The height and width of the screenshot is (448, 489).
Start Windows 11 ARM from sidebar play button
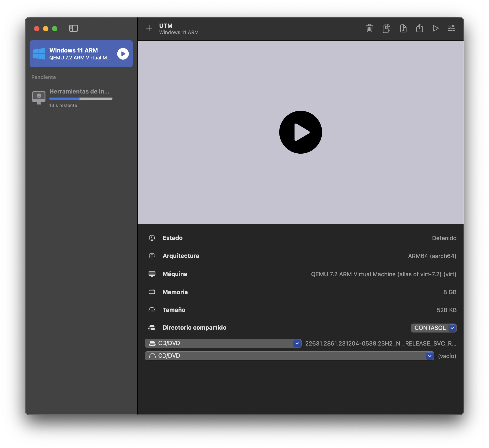point(123,54)
